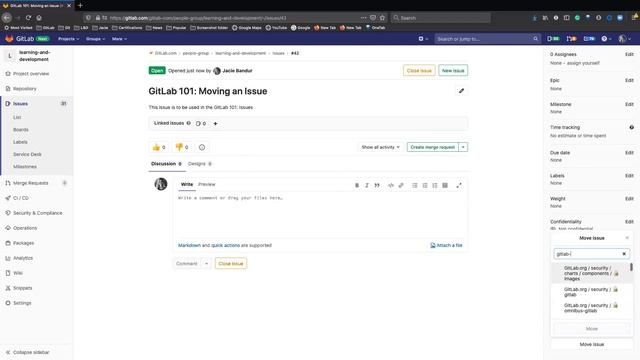
Task: Edit Due date in right sidebar
Action: pos(629,153)
